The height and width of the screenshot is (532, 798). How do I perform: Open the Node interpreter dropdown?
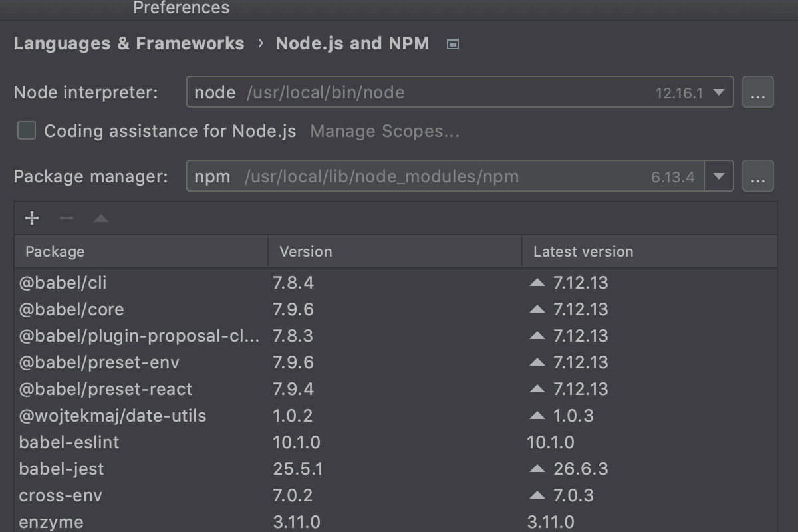click(719, 92)
